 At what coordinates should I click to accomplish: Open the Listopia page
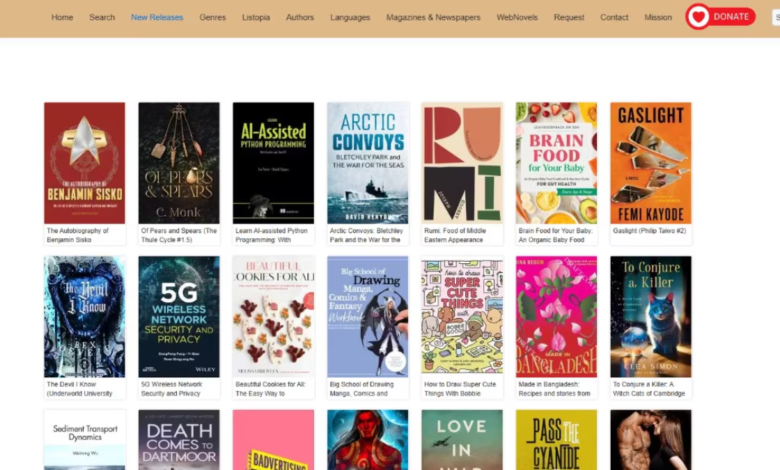pyautogui.click(x=256, y=17)
